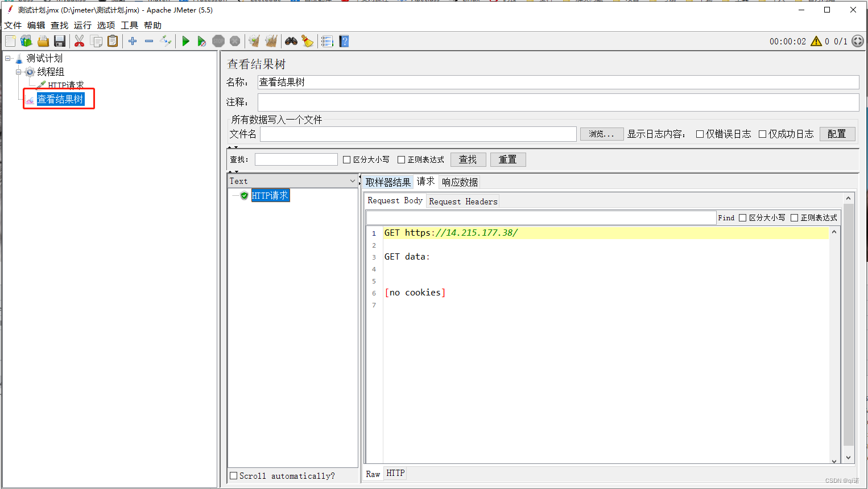This screenshot has width=868, height=489.
Task: Check 正则表达式 beside Find field
Action: pos(794,218)
